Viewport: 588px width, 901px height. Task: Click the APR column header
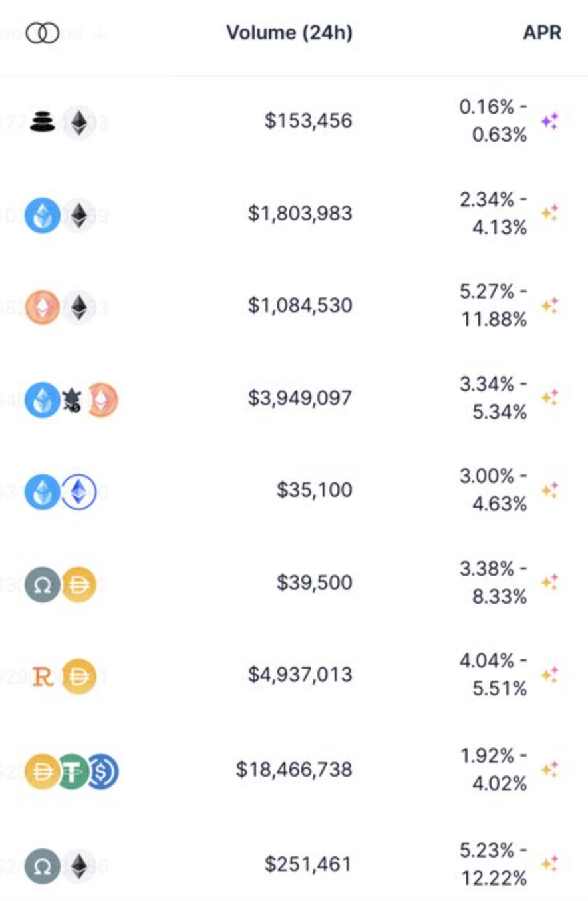point(542,33)
